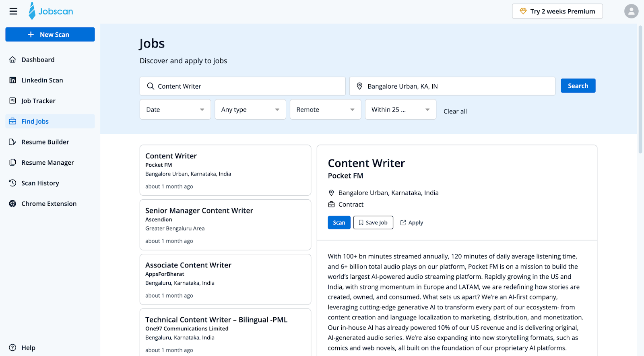Click the Resume Builder icon
This screenshot has width=644, height=356.
(12, 142)
